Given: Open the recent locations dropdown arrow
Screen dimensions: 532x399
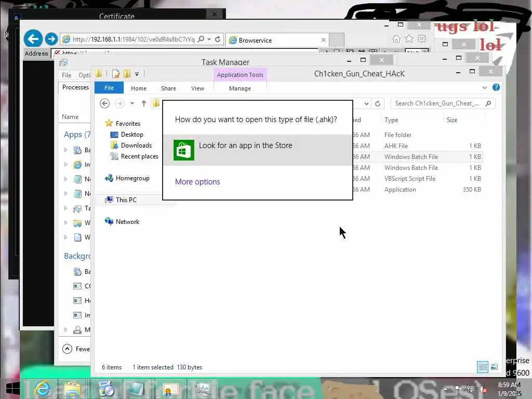Looking at the screenshot, I should (132, 103).
